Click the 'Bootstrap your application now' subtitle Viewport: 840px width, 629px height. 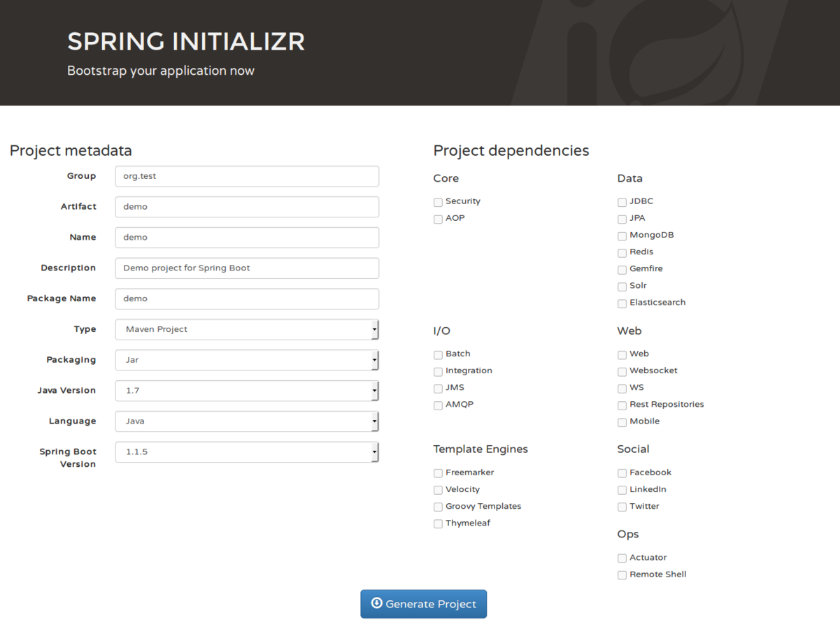pyautogui.click(x=161, y=71)
